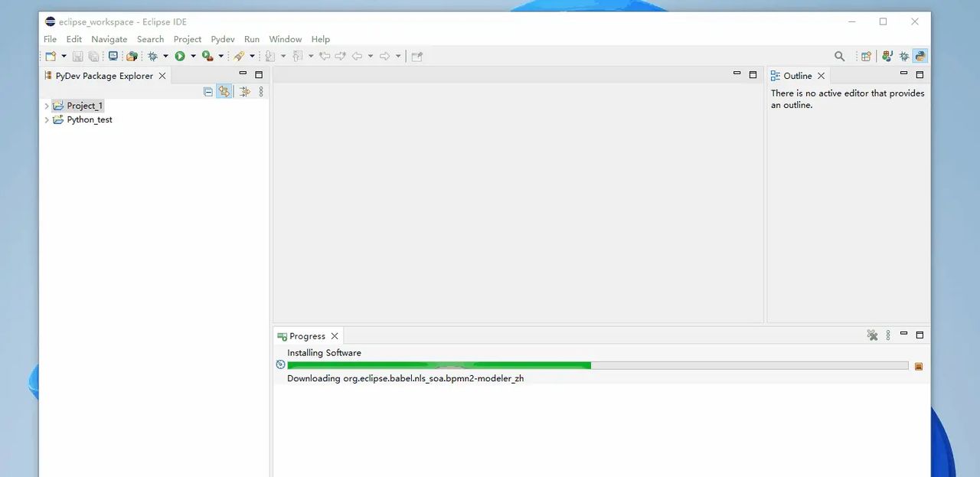Image resolution: width=980 pixels, height=477 pixels.
Task: Cancel the Installing Software operation
Action: pyautogui.click(x=919, y=366)
